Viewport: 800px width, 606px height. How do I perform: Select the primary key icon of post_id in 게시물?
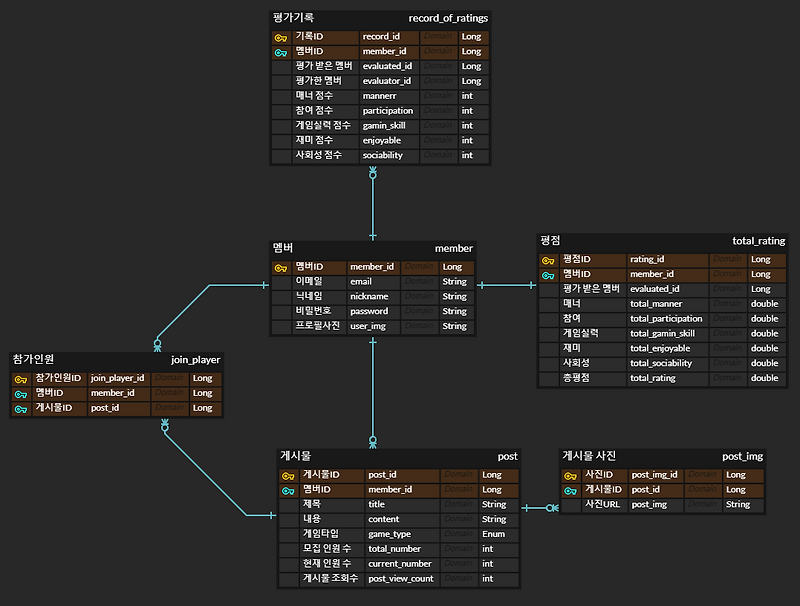point(290,475)
